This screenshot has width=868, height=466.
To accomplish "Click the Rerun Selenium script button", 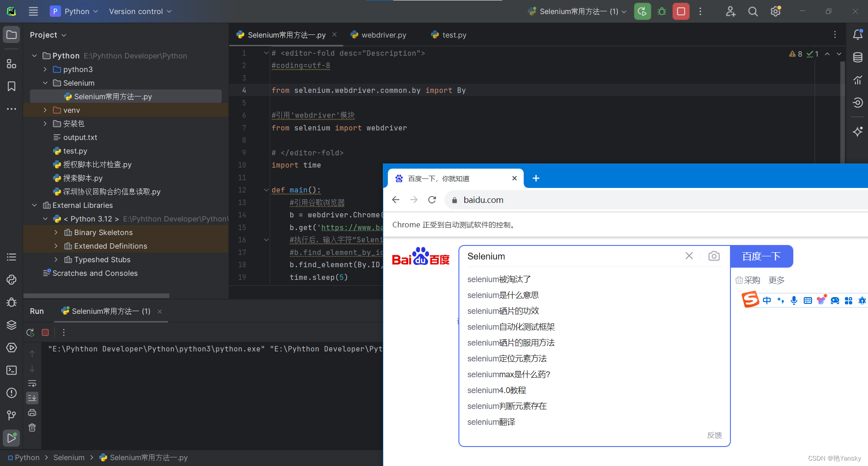I will point(642,11).
